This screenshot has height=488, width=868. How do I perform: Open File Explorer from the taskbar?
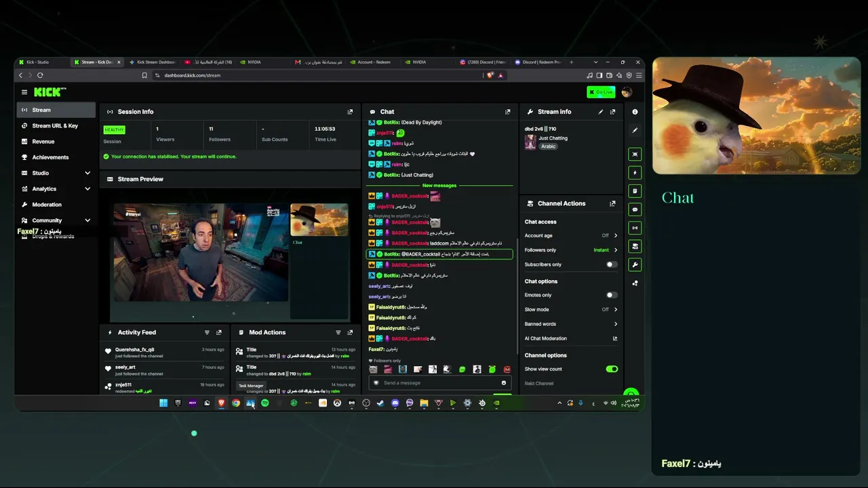[424, 403]
